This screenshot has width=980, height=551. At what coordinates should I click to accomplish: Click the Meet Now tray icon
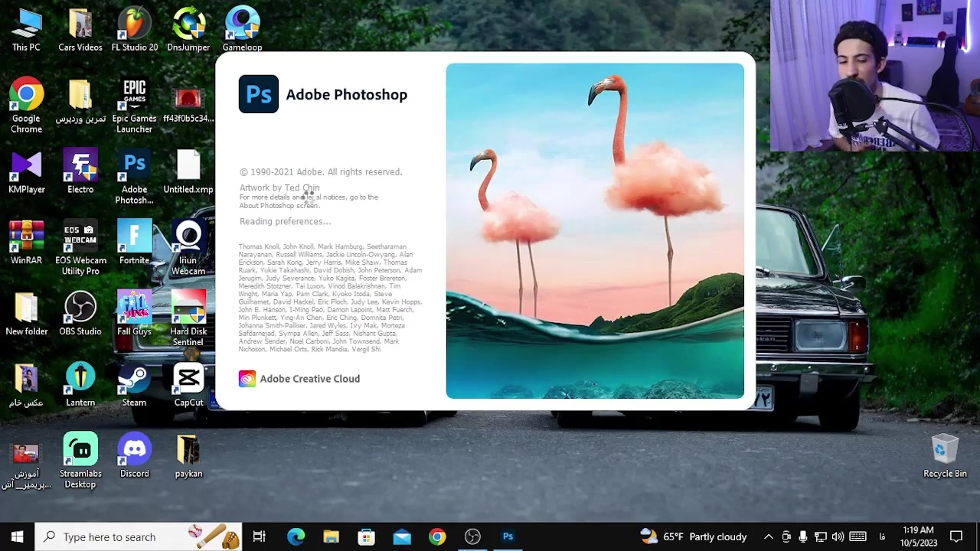[x=786, y=536]
